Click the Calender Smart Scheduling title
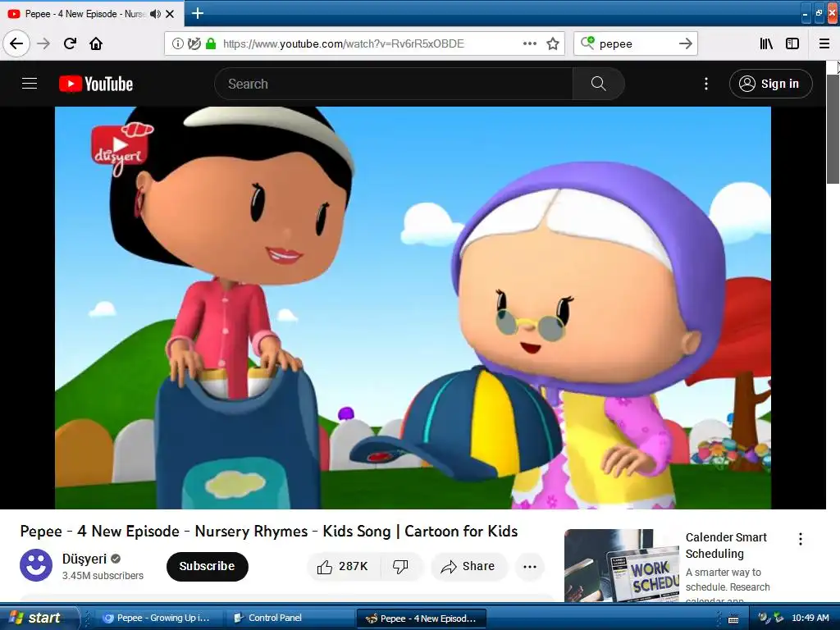 pyautogui.click(x=726, y=546)
